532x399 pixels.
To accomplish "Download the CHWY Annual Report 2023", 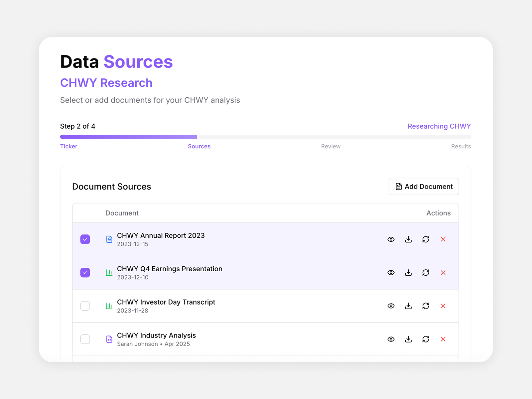I will click(x=408, y=239).
